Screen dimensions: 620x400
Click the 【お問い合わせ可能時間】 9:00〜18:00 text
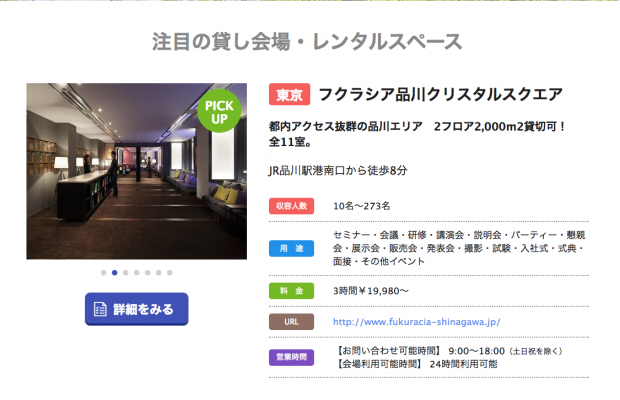tap(448, 351)
